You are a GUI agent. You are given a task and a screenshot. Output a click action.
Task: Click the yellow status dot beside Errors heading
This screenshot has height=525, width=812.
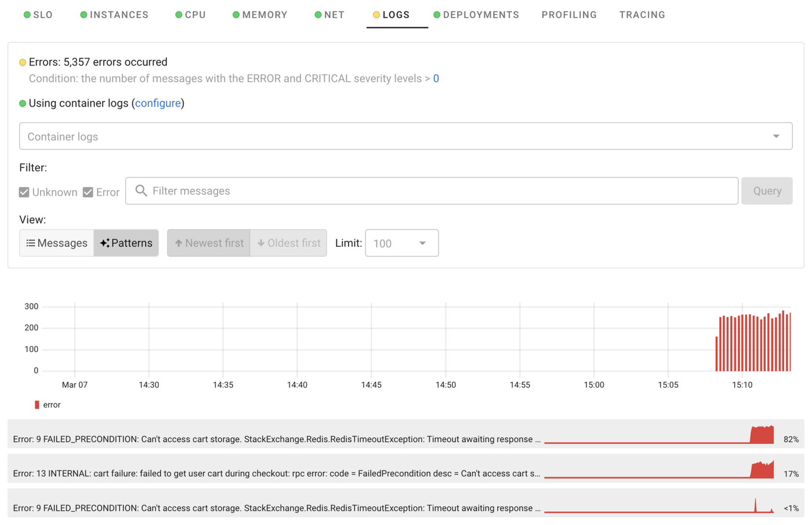(23, 63)
